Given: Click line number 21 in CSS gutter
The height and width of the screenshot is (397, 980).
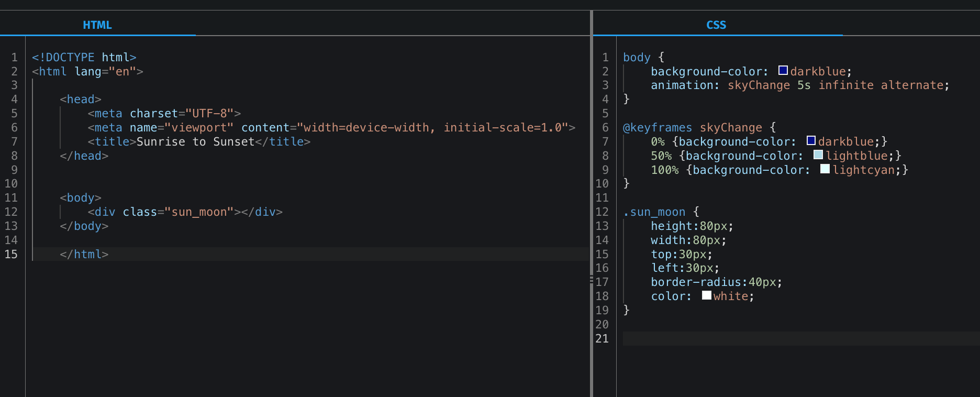Looking at the screenshot, I should pyautogui.click(x=602, y=338).
